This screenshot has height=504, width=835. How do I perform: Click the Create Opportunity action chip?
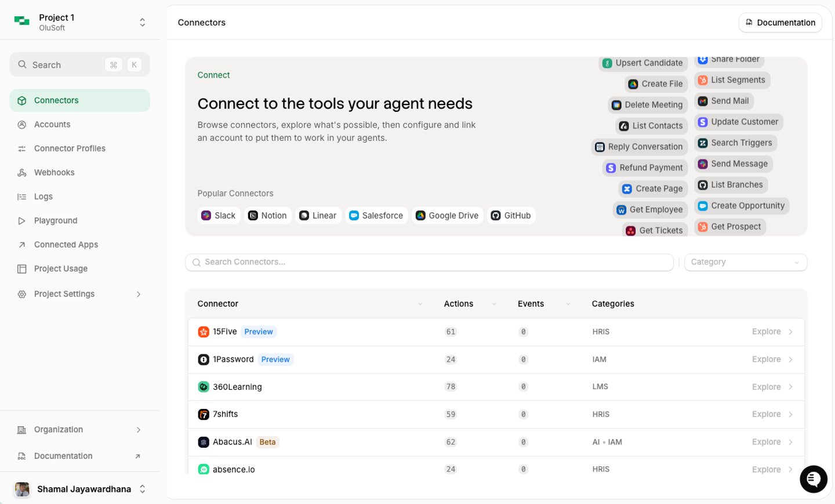point(742,206)
